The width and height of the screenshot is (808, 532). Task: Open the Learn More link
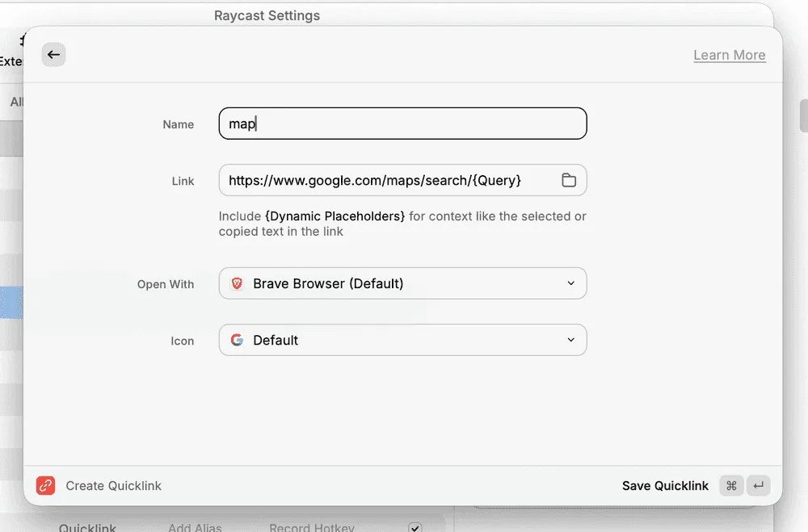tap(729, 55)
